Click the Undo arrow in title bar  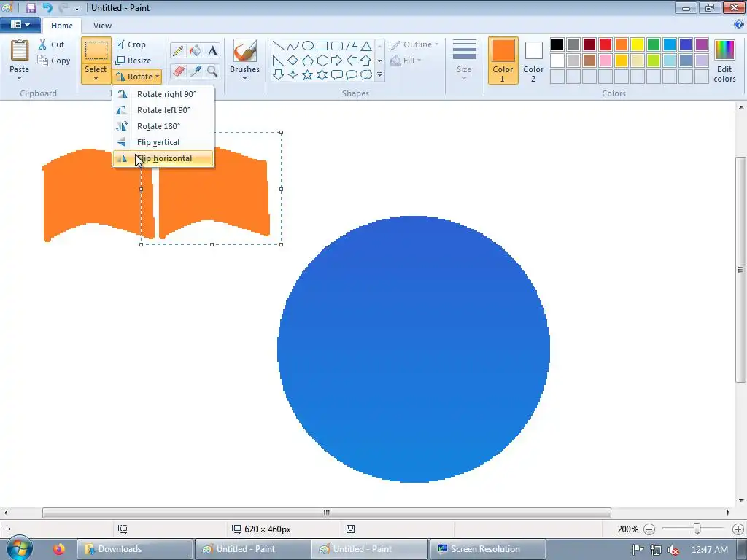pyautogui.click(x=47, y=7)
